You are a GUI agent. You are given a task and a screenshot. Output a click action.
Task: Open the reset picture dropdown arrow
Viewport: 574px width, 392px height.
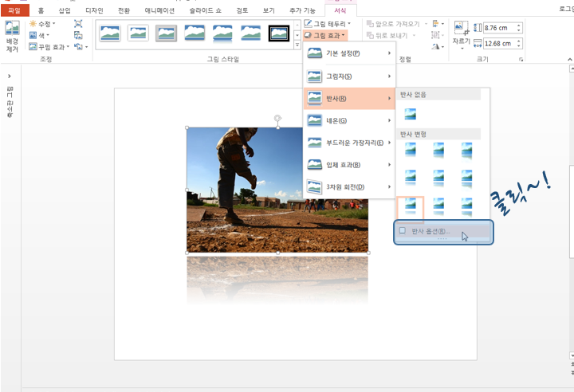coord(86,47)
